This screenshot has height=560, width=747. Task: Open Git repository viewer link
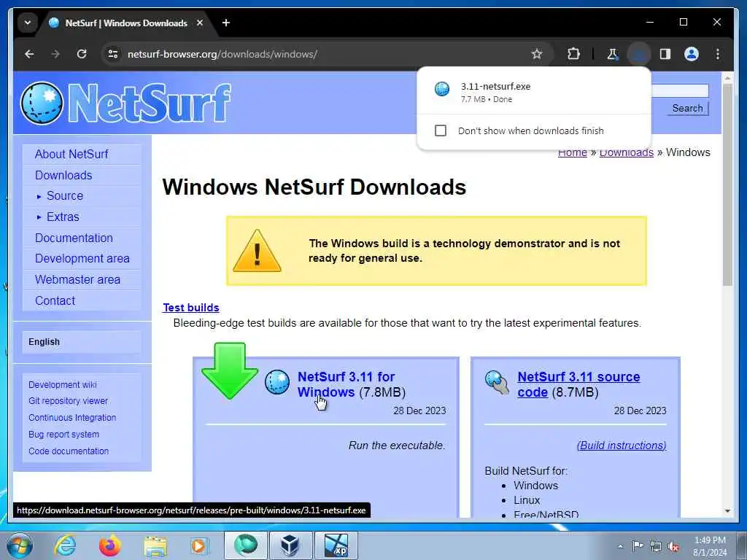tap(68, 401)
